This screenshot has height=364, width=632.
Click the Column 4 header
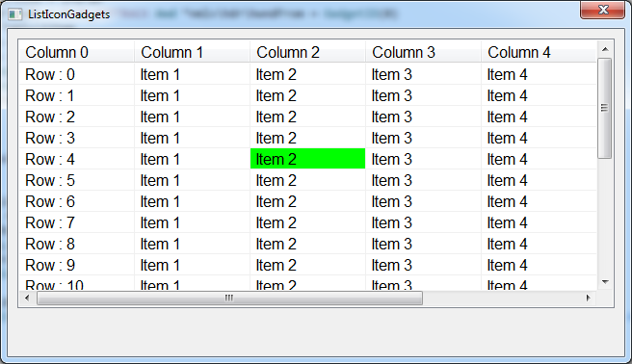(x=539, y=52)
